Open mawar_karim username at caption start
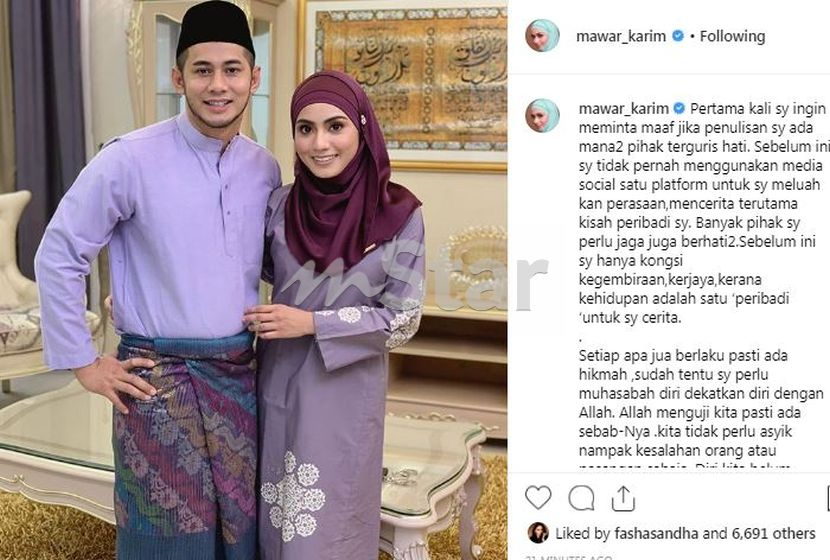The image size is (830, 560). pos(624,109)
